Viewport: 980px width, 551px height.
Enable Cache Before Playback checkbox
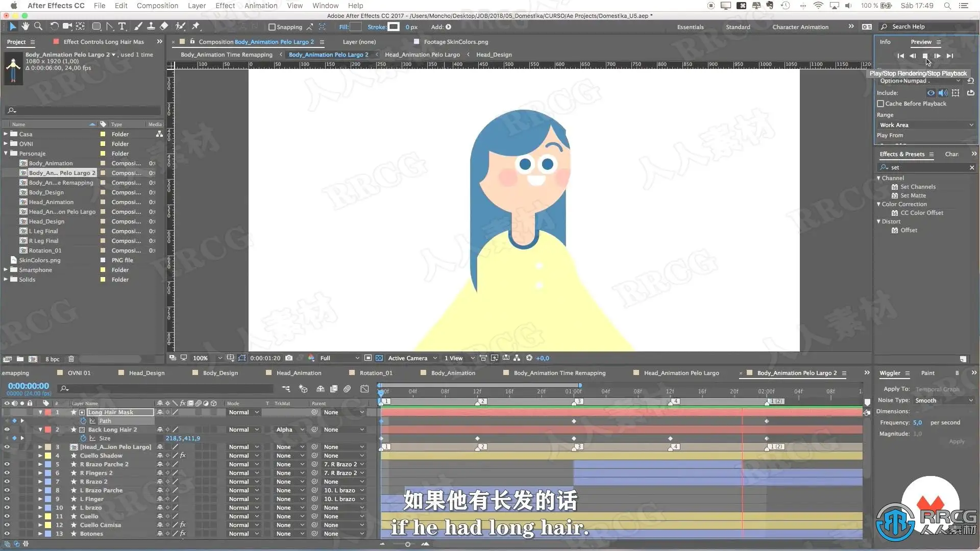tap(880, 104)
